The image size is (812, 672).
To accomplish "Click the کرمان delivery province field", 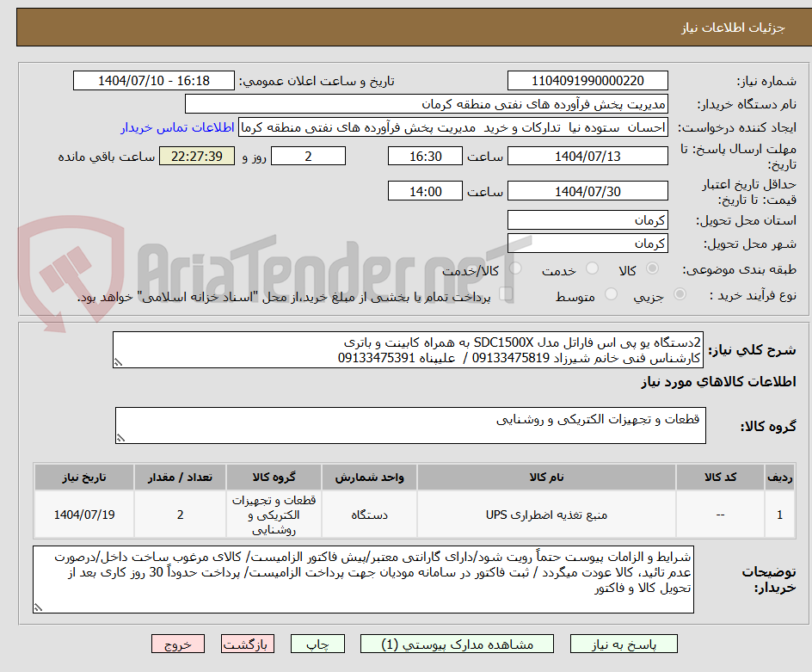I will pyautogui.click(x=587, y=219).
